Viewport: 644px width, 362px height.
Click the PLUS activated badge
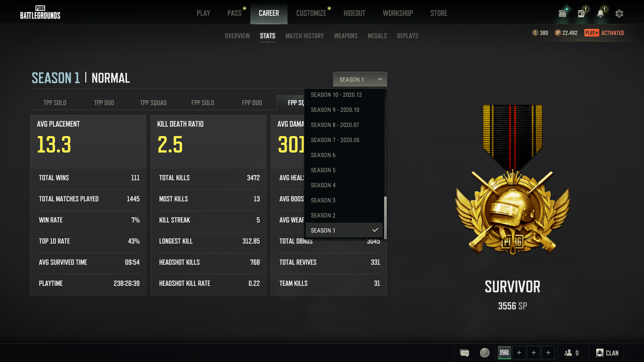pyautogui.click(x=604, y=33)
